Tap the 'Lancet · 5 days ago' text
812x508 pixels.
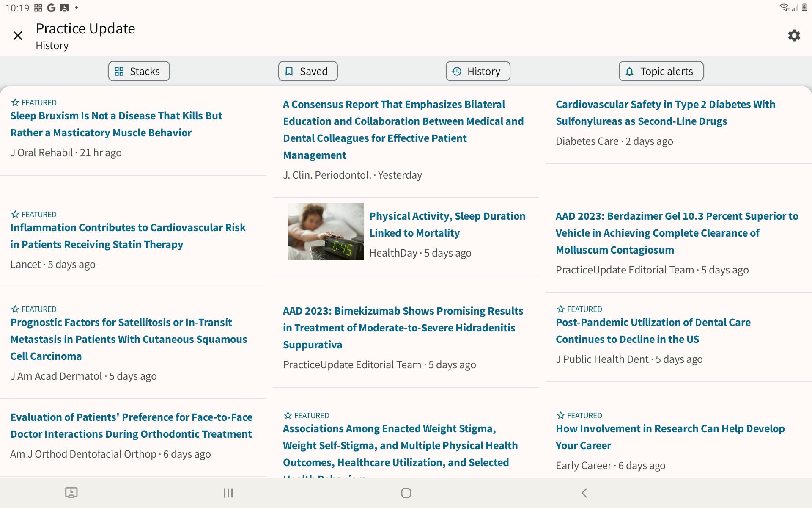point(53,264)
